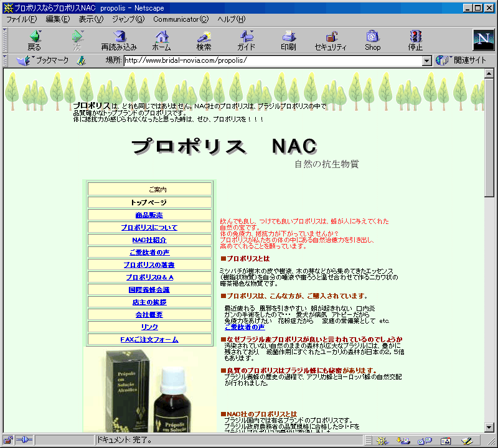Click ご愛飲者の声 link below etc. text

[245, 327]
